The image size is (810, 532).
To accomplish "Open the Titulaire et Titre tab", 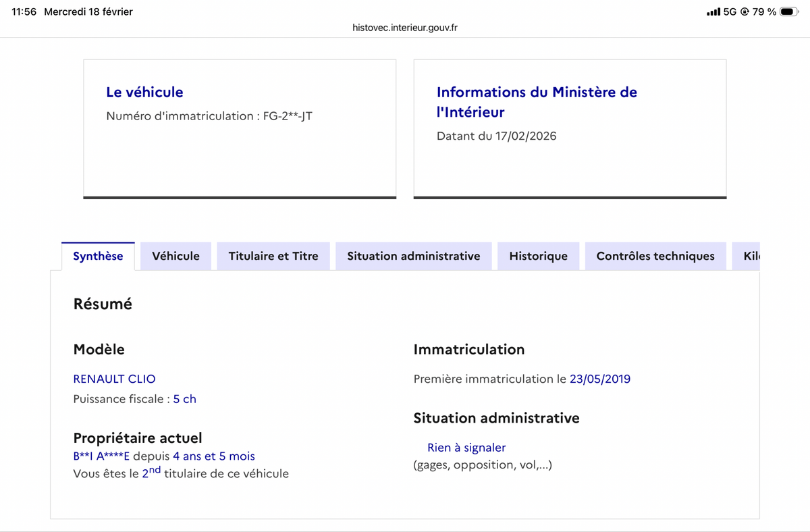I will [x=273, y=256].
